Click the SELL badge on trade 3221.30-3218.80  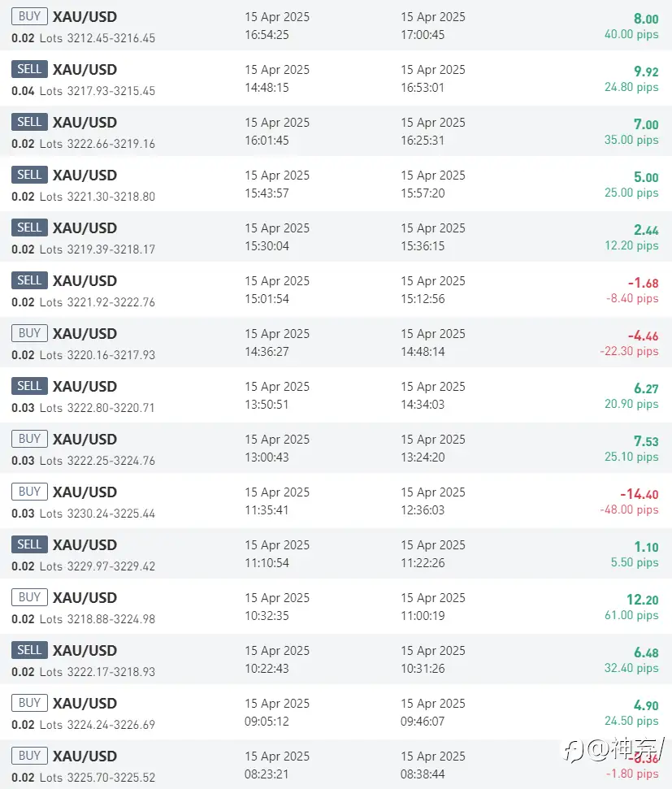pos(30,175)
